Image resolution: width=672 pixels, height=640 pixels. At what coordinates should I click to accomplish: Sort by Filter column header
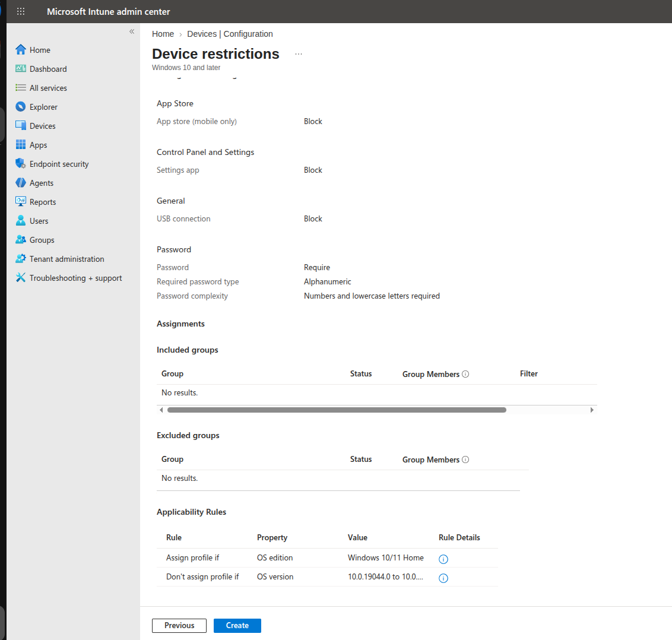tap(528, 374)
